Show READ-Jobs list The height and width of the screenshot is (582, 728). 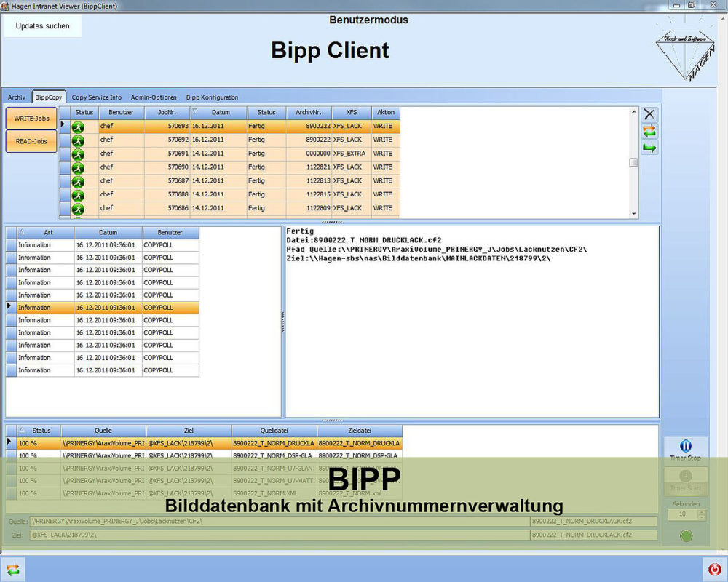pos(31,141)
